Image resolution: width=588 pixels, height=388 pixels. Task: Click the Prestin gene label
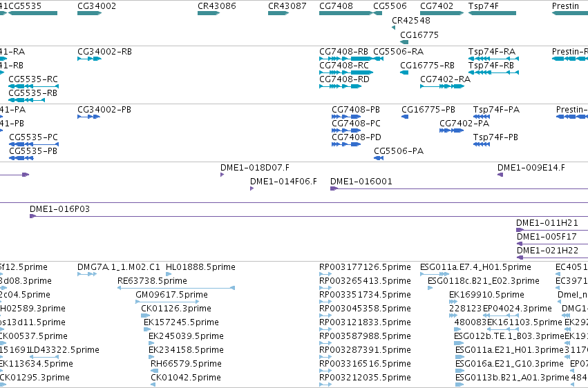(565, 6)
